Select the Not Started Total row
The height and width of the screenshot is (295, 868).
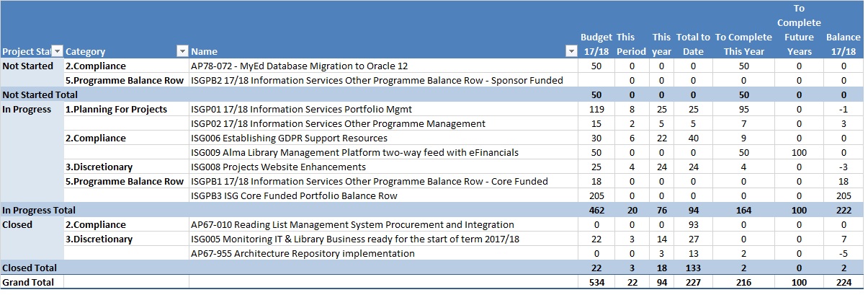point(40,94)
